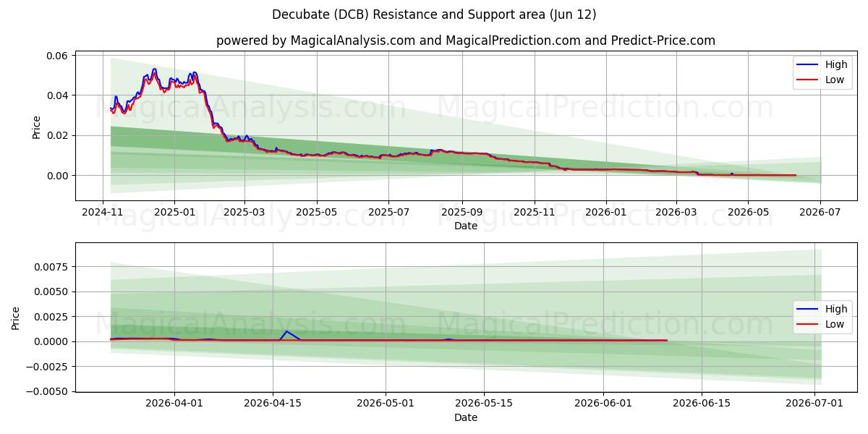Select the '−0.0050' price tick label
Image resolution: width=868 pixels, height=434 pixels.
[x=48, y=391]
